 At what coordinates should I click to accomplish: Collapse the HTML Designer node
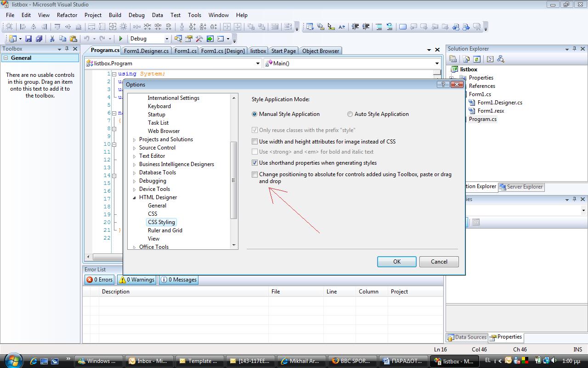(x=134, y=198)
